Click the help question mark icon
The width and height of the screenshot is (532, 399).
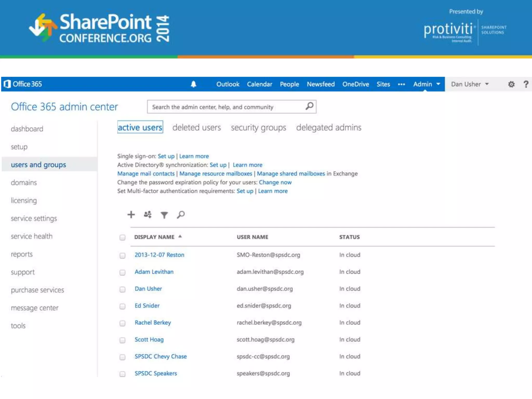click(526, 84)
